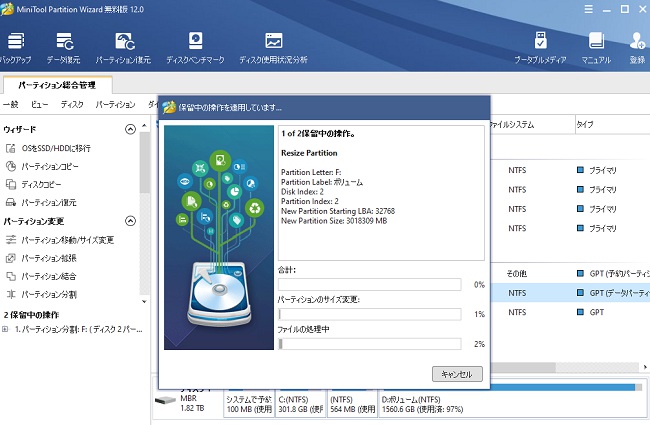Open the パーティション menu
Viewport: 650px width, 425px height.
click(115, 105)
